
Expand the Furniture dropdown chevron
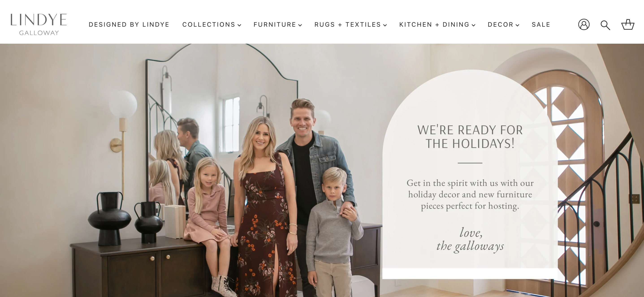(x=300, y=25)
